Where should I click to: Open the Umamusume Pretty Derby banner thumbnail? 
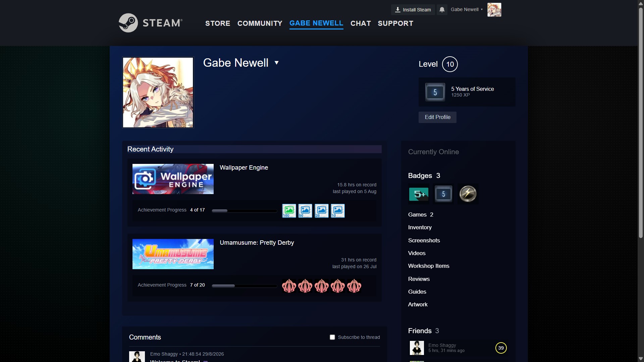pyautogui.click(x=173, y=254)
